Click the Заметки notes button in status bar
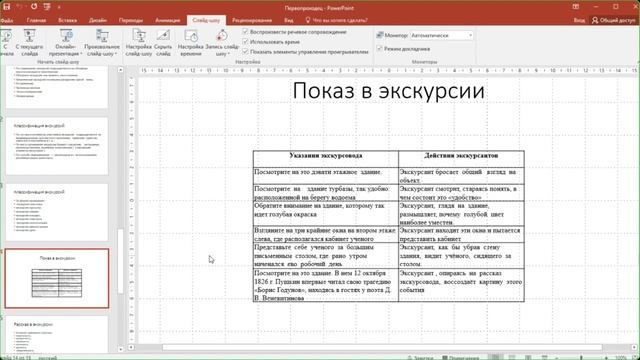 [x=420, y=358]
